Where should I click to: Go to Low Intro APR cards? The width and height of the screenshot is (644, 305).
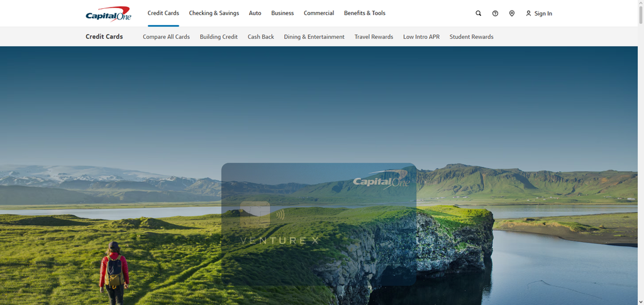coord(421,37)
